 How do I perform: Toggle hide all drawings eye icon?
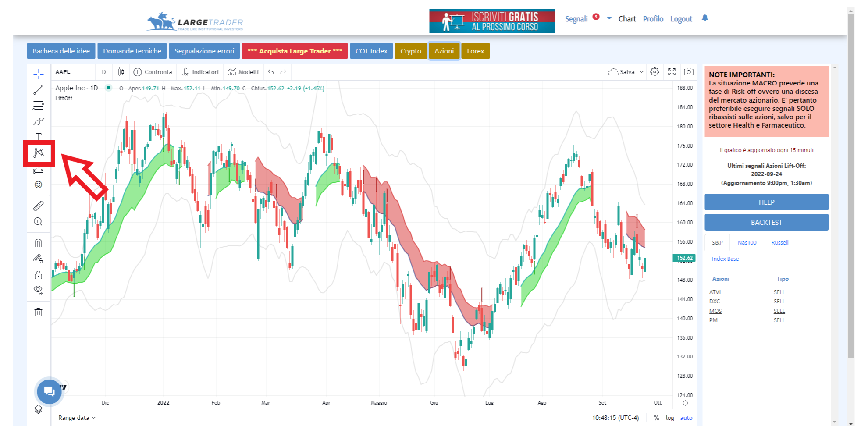pyautogui.click(x=39, y=291)
